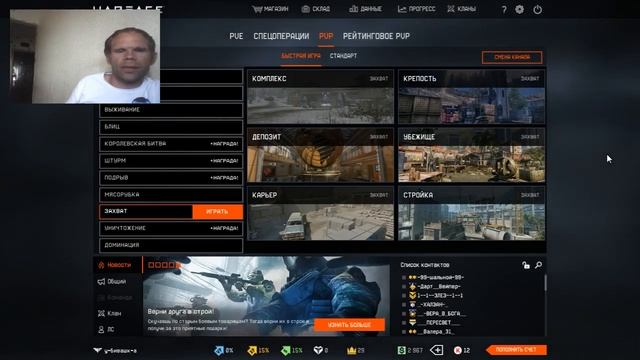This screenshot has width=640, height=360.
Task: Select the Стандарт sub-tab
Action: pyautogui.click(x=343, y=56)
